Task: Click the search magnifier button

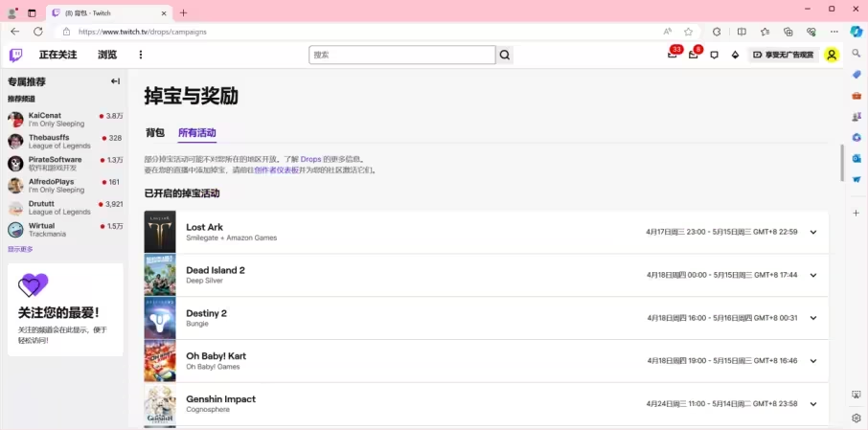Action: point(505,55)
